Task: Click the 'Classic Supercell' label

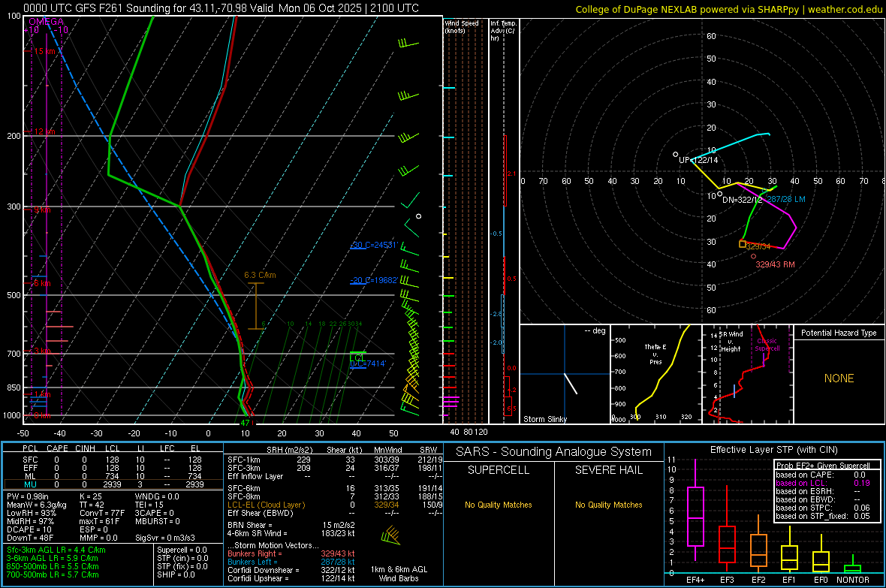Action: pos(767,345)
